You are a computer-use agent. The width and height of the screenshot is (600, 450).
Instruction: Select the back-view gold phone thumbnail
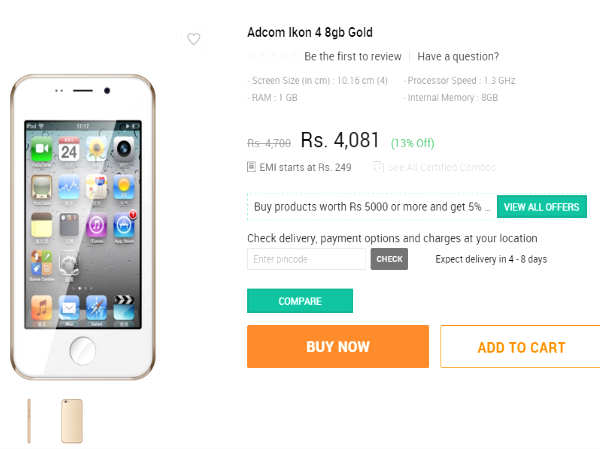point(71,421)
